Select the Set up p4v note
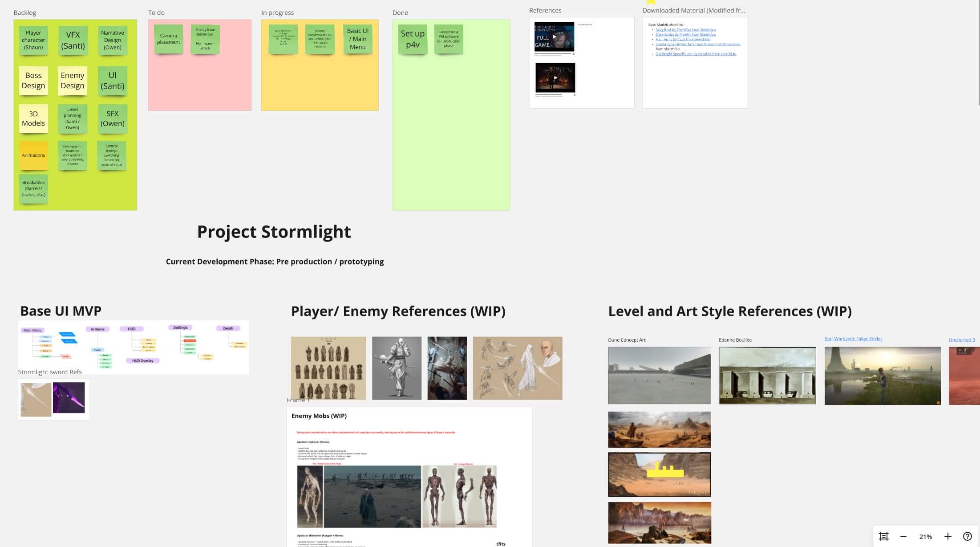 (x=413, y=39)
